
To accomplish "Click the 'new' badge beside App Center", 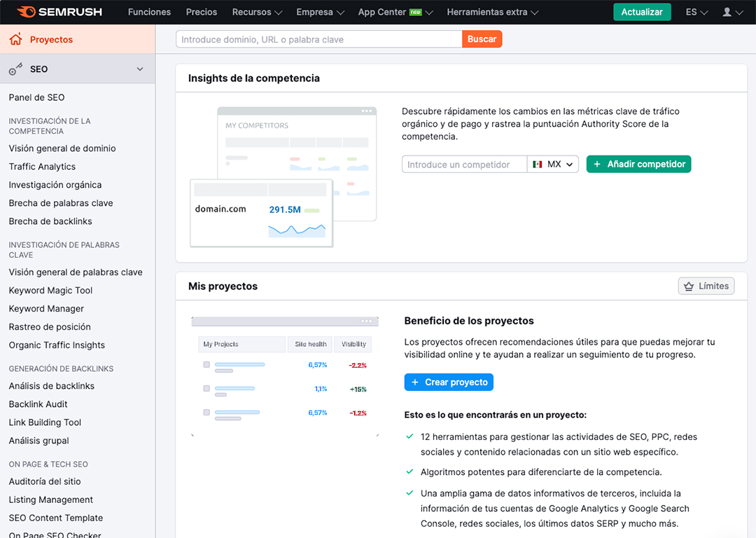I will [x=416, y=13].
